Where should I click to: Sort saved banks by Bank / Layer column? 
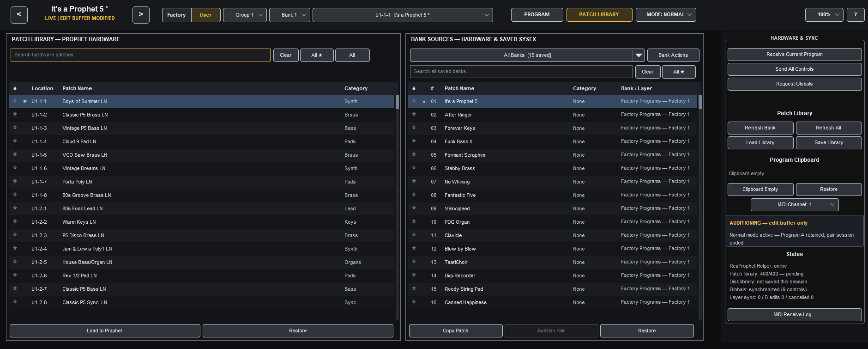click(636, 88)
